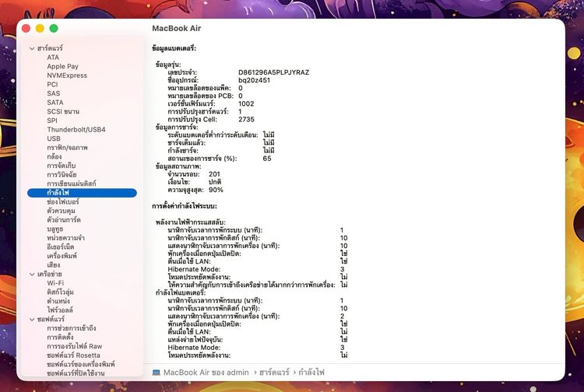584x392 pixels.
Task: Select ATA in the sidebar
Action: [x=53, y=58]
